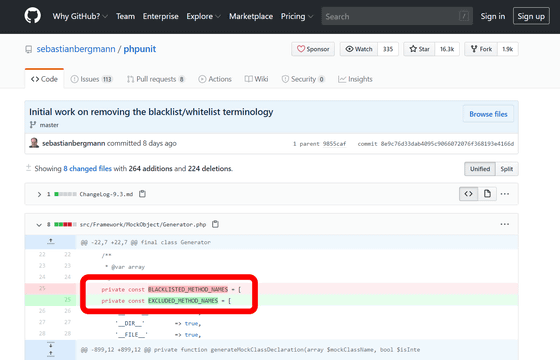The height and width of the screenshot is (360, 560).
Task: Open more options for Generator.php
Action: pos(505,224)
